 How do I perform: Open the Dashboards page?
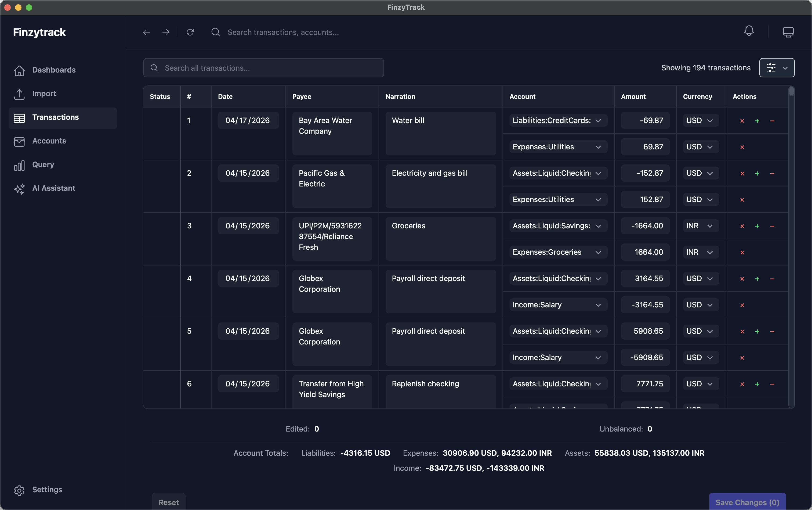63,70
